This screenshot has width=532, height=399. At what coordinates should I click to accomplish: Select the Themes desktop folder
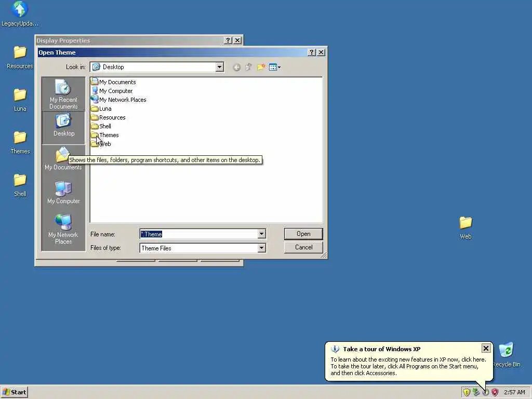[20, 143]
